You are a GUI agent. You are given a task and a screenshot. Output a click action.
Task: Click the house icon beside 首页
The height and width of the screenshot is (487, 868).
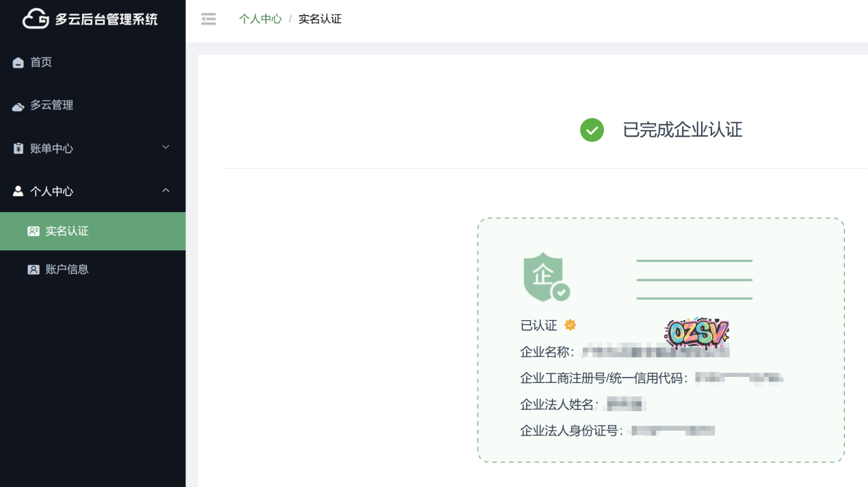18,63
